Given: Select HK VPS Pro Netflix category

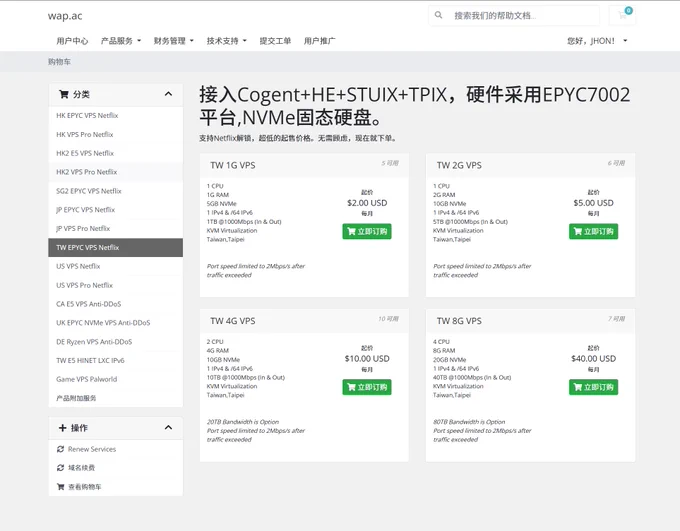Looking at the screenshot, I should (x=115, y=134).
